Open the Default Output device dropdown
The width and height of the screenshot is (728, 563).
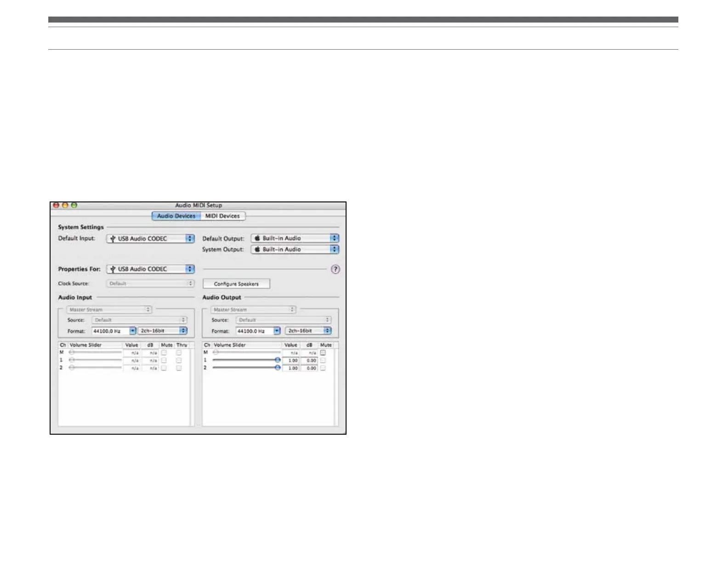click(295, 238)
